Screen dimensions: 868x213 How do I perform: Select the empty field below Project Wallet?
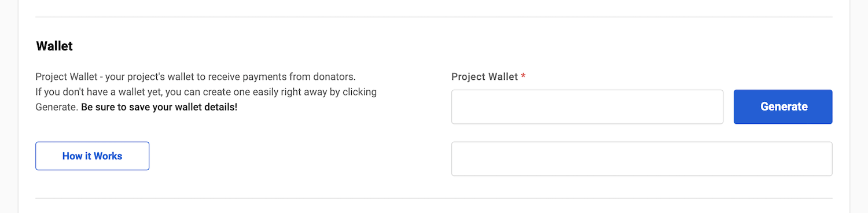(x=642, y=159)
